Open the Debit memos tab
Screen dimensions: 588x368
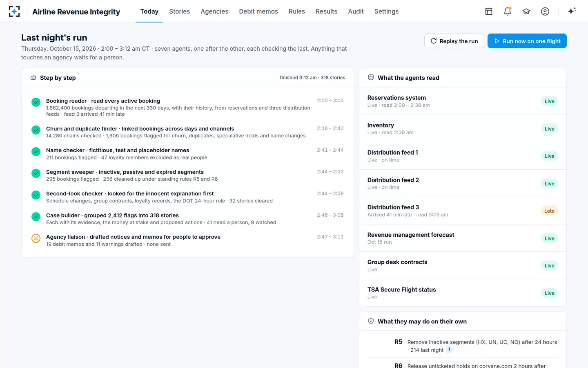258,11
